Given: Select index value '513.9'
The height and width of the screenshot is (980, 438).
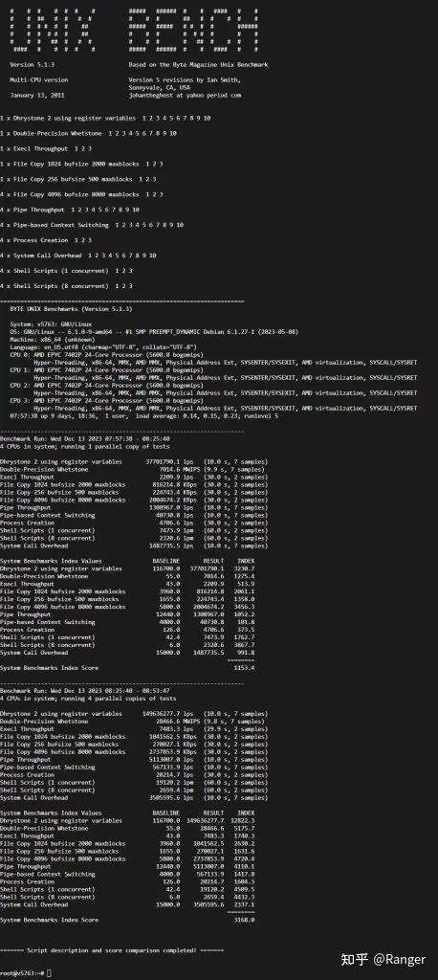Looking at the screenshot, I should (246, 584).
